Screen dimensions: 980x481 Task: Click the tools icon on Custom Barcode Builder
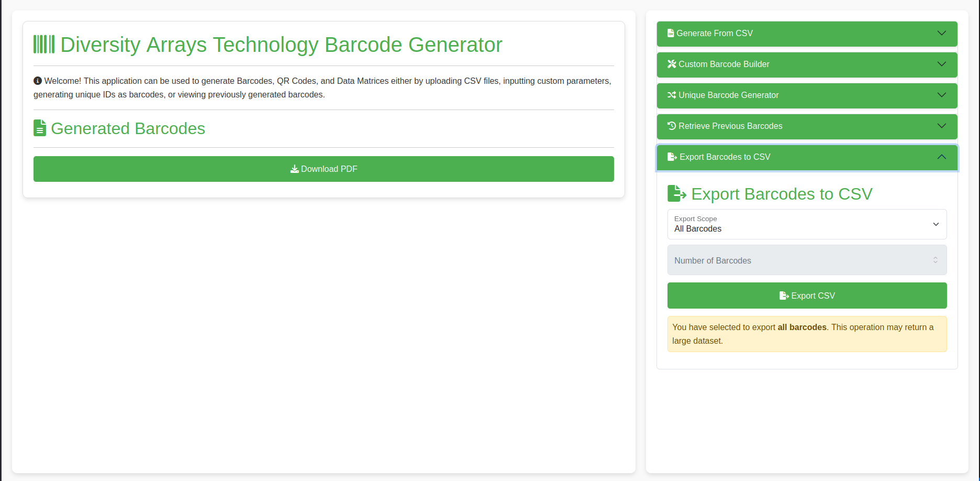672,64
